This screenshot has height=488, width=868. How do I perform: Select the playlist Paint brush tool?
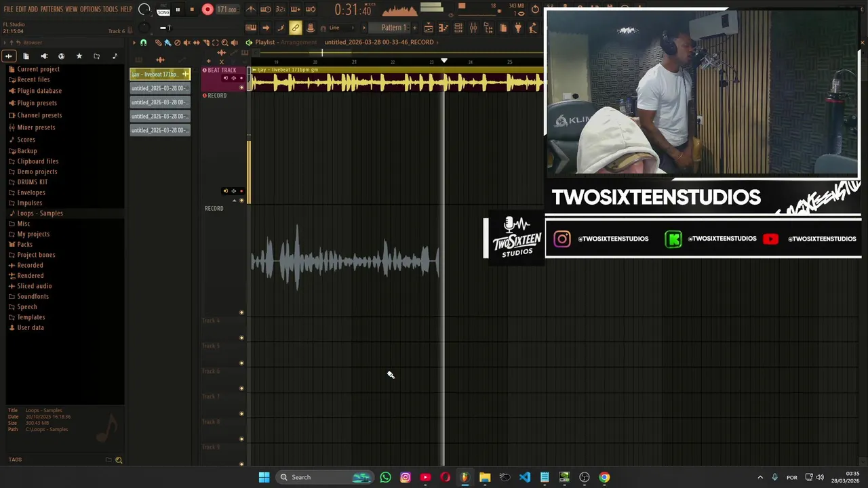point(167,42)
